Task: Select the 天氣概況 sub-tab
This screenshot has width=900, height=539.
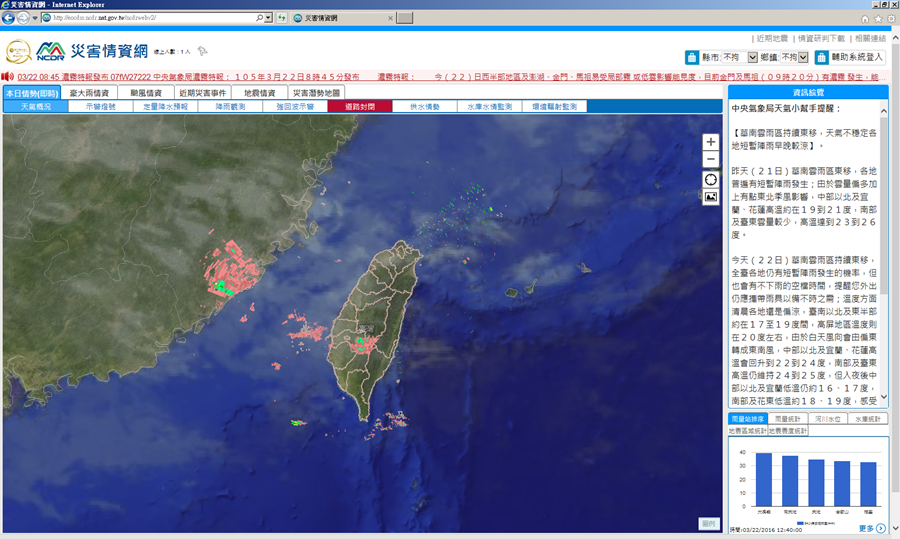Action: pyautogui.click(x=36, y=107)
